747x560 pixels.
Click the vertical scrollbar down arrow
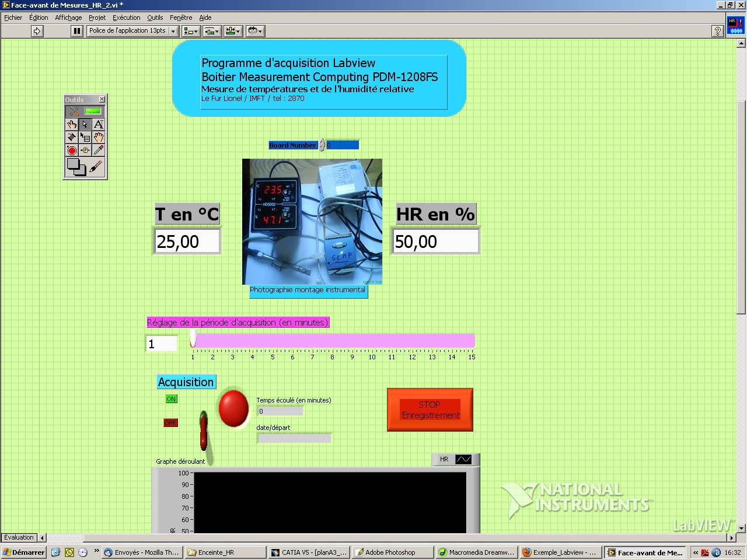[742, 528]
